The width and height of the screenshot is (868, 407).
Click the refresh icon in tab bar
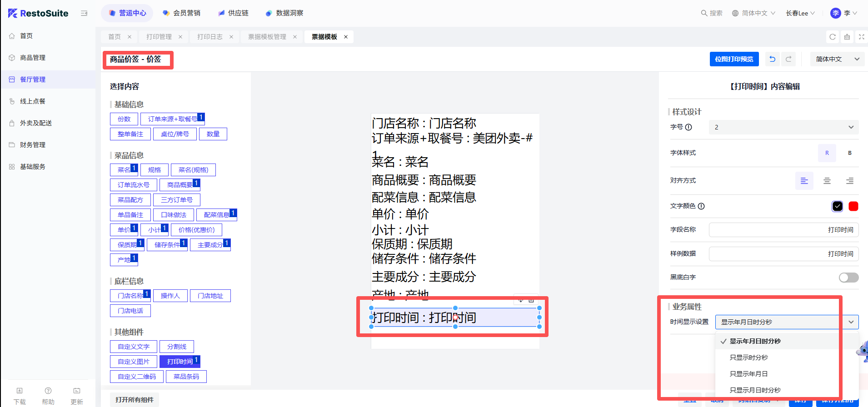click(833, 37)
